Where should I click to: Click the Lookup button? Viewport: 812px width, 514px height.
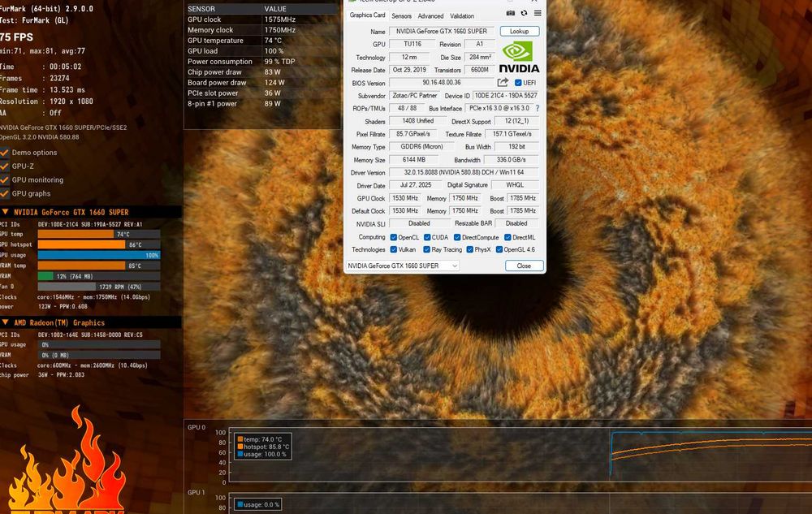click(520, 31)
